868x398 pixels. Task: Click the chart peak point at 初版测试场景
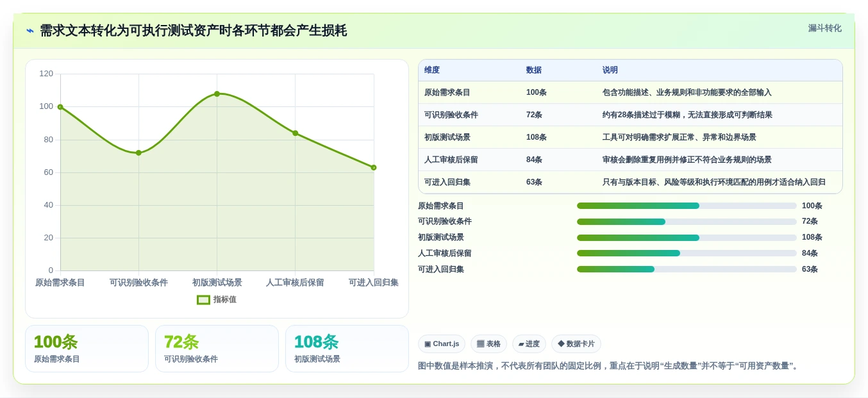[217, 94]
